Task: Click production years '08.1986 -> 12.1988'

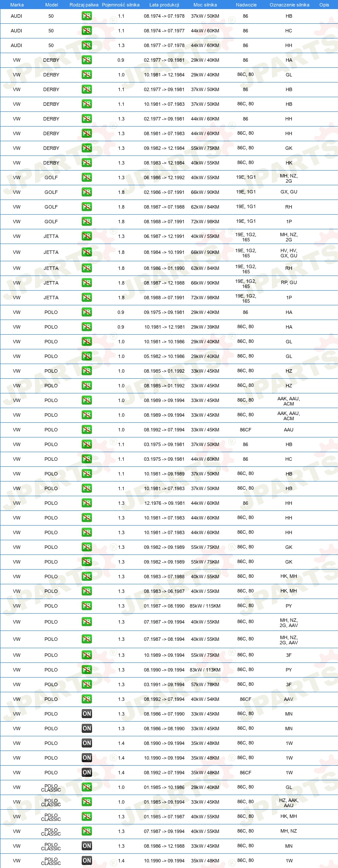Action: pos(164,846)
